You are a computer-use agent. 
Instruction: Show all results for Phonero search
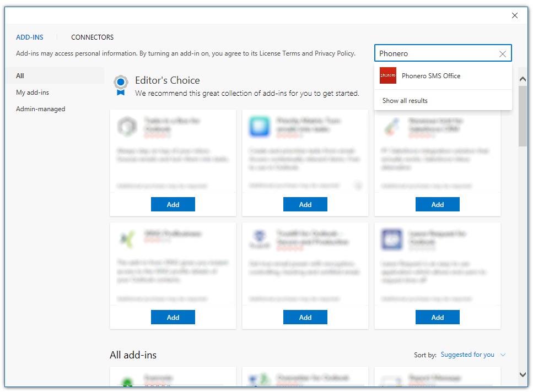click(405, 101)
